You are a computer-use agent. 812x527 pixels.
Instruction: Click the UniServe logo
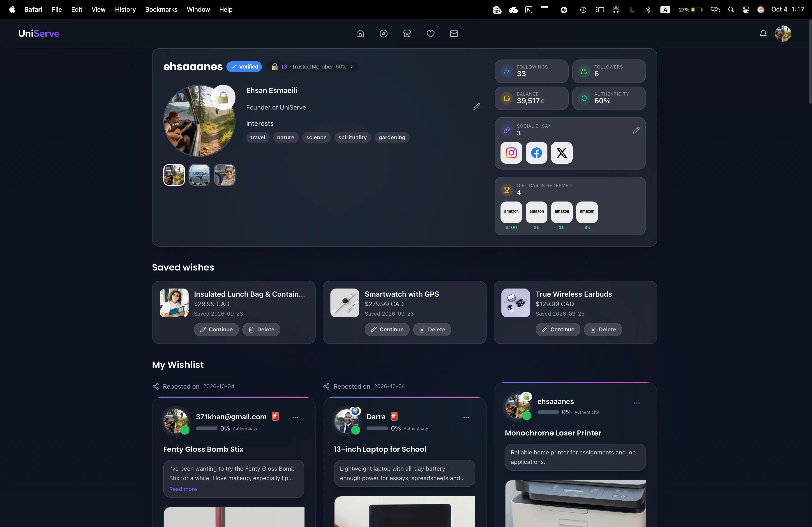point(39,33)
